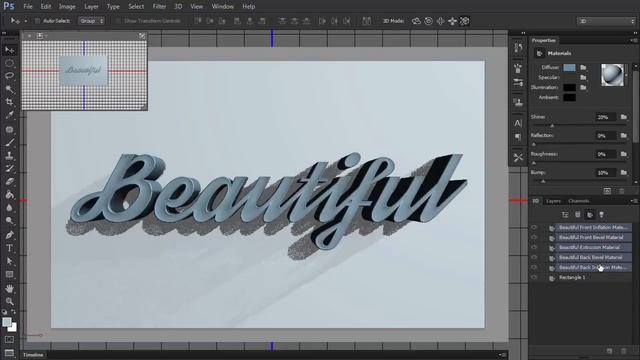640x360 pixels.
Task: Select the Blur tool
Action: pos(9,208)
